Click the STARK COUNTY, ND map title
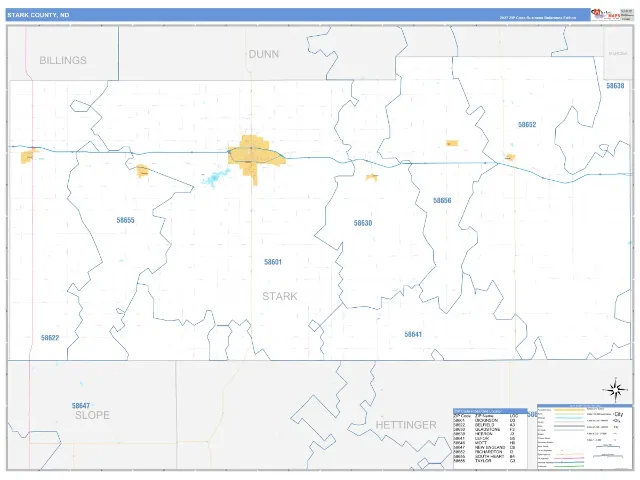Viewport: 640px width, 480px height. point(38,15)
